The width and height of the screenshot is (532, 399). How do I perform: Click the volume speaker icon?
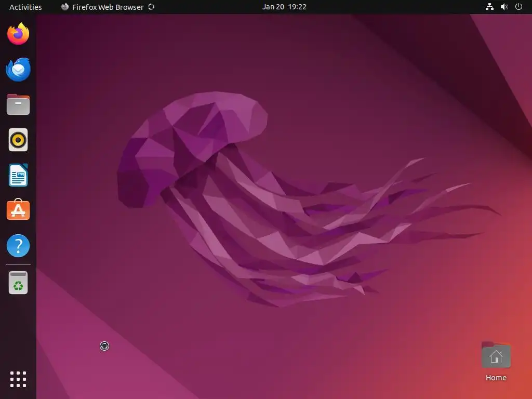pos(504,7)
